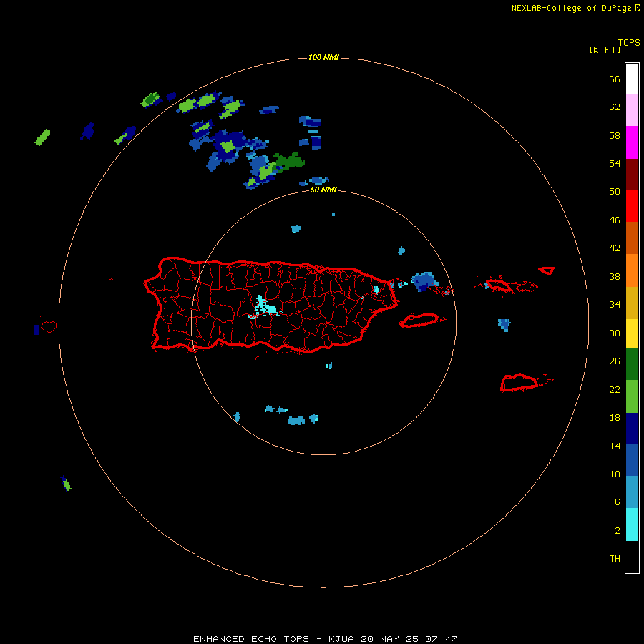Click the magenta 58 kft legend swatch
Image resolution: width=644 pixels, height=644 pixels.
[x=632, y=142]
